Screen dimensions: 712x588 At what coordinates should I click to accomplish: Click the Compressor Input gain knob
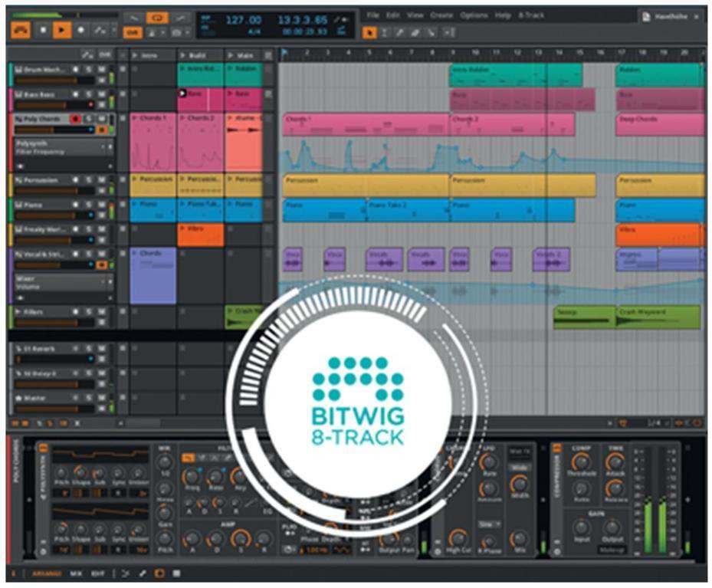[581, 527]
